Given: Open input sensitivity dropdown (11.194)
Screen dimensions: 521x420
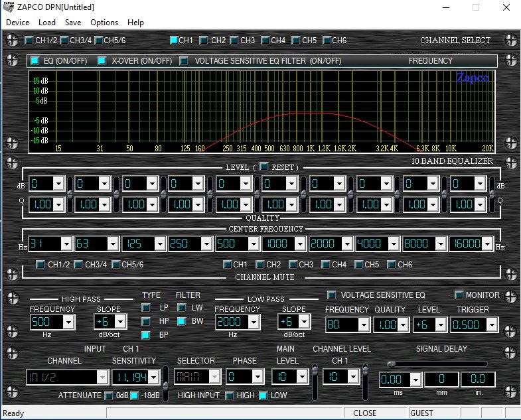Looking at the screenshot, I should (x=153, y=377).
